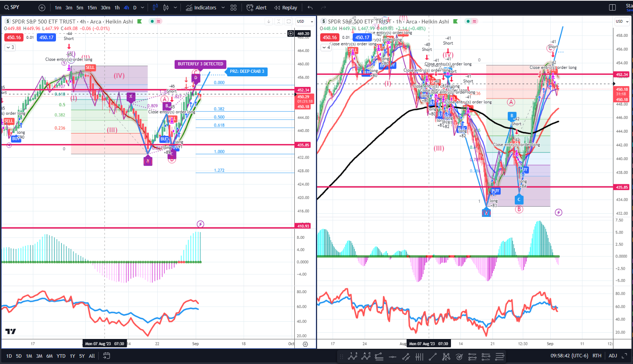Select the 5D date range
This screenshot has height=364, width=633.
(19, 356)
